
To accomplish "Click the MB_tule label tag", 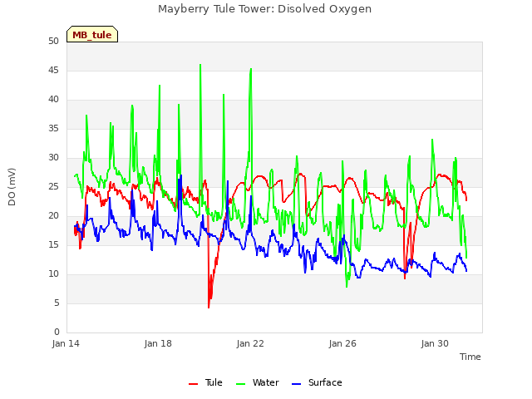I will click(92, 35).
